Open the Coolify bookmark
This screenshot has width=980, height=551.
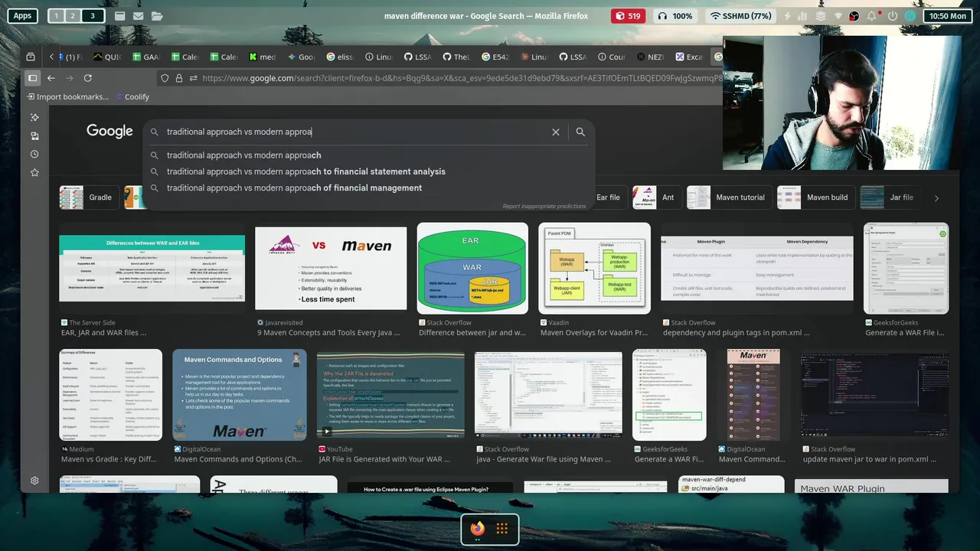tap(132, 97)
